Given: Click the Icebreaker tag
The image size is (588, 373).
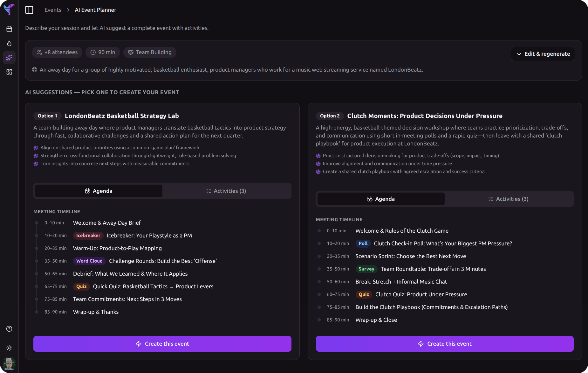Looking at the screenshot, I should tap(88, 236).
